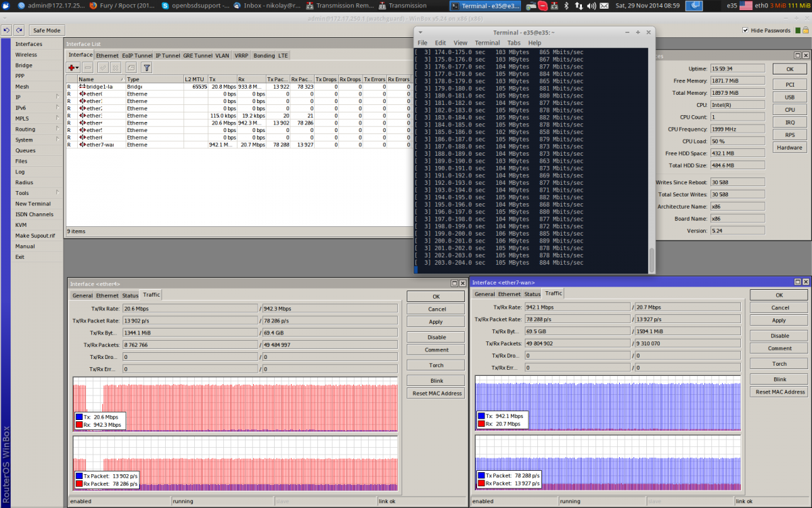Screen dimensions: 812x508
Task: Click Torch button in ether4 dialog
Action: pyautogui.click(x=436, y=365)
